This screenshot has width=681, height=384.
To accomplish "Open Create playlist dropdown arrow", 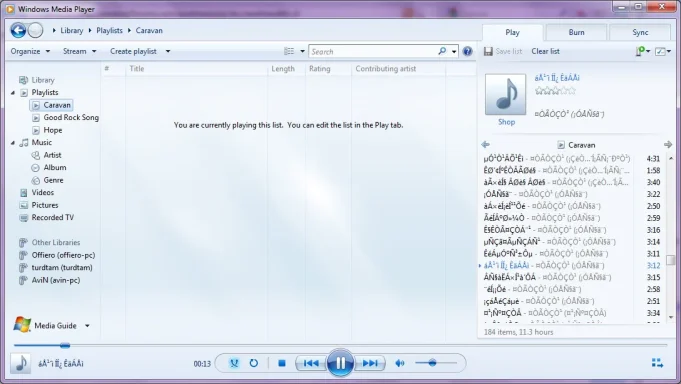I will point(168,51).
